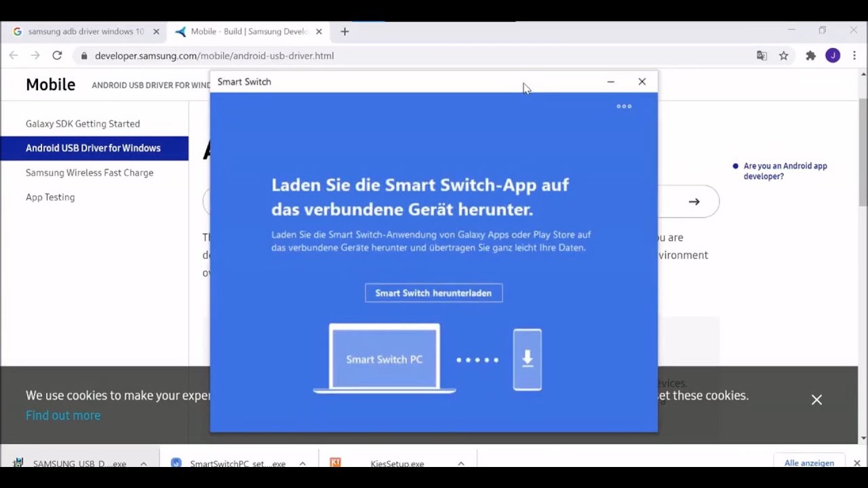Expand options for KiesSetup.exe download
Viewport: 868px width, 488px height.
pos(461,464)
